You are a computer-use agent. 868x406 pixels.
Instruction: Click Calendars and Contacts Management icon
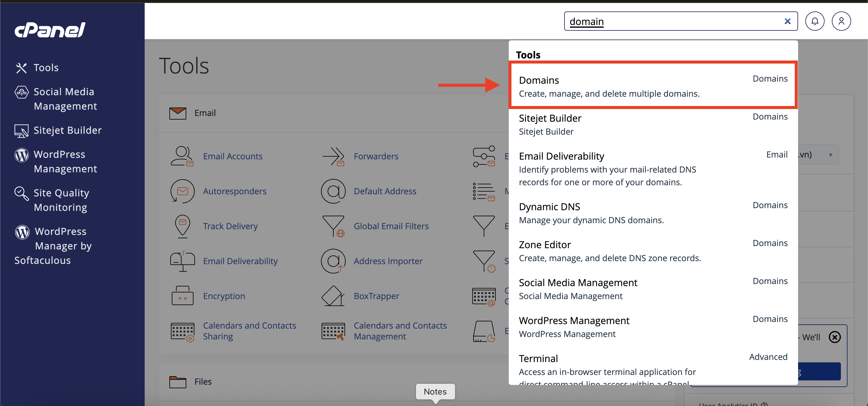pyautogui.click(x=333, y=332)
